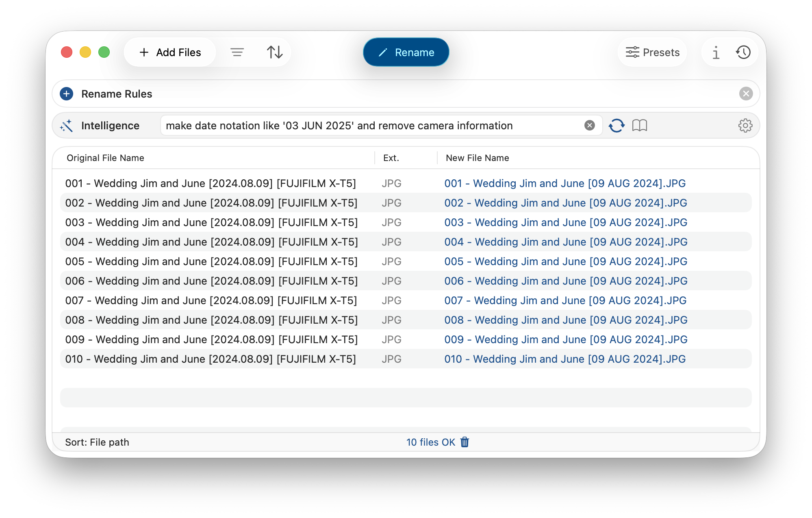Clear the Intelligence prompt text
Viewport: 812px width, 518px height.
(589, 126)
